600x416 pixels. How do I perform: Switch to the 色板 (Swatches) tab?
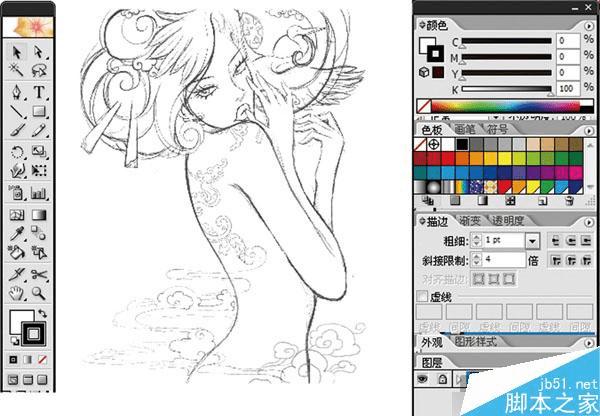pos(432,130)
